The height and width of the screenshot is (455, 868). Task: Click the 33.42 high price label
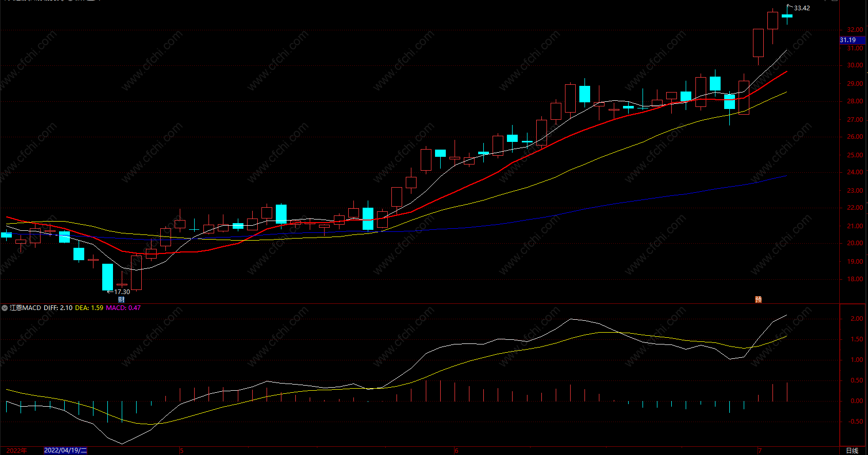pos(802,8)
